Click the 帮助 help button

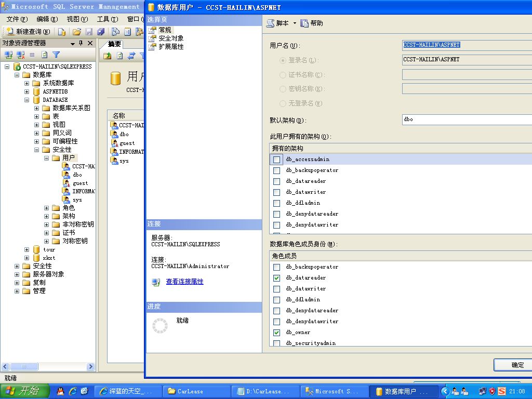tap(312, 23)
